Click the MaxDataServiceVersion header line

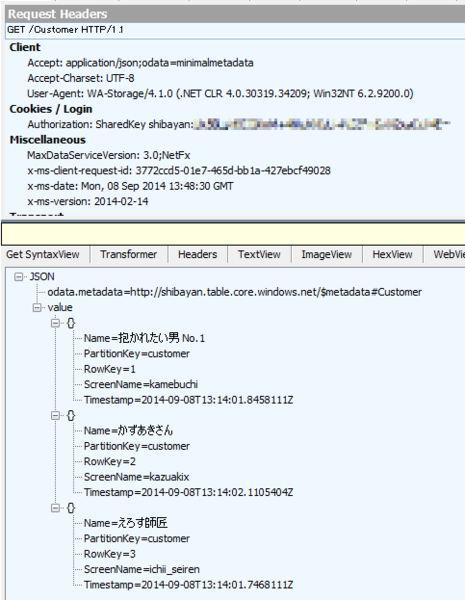(x=109, y=155)
